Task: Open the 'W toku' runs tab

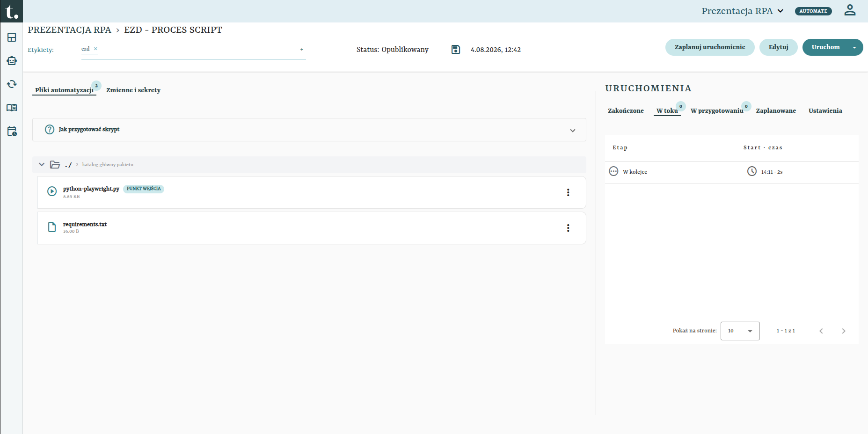Action: (667, 111)
